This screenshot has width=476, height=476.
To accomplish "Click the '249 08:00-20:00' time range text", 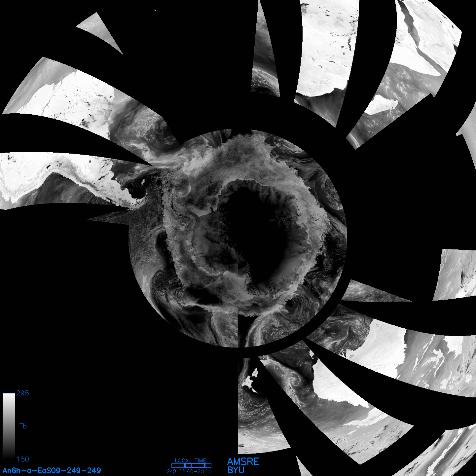I will pyautogui.click(x=189, y=471).
